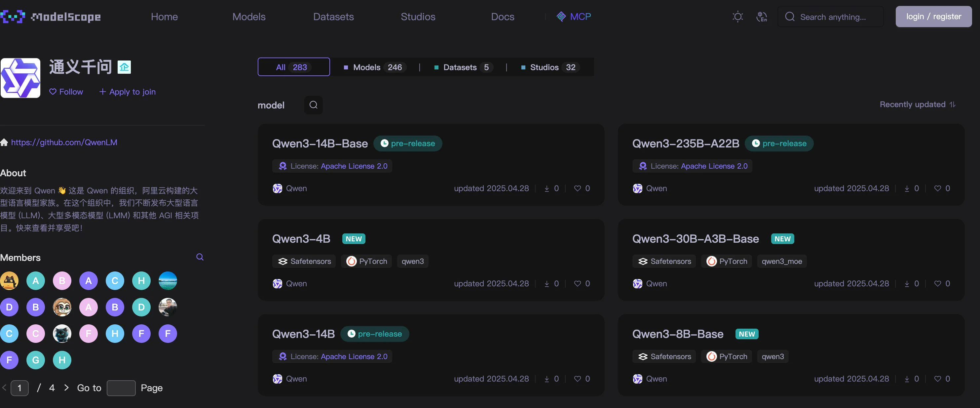Click the monkey cartoon member avatar

pos(62,307)
